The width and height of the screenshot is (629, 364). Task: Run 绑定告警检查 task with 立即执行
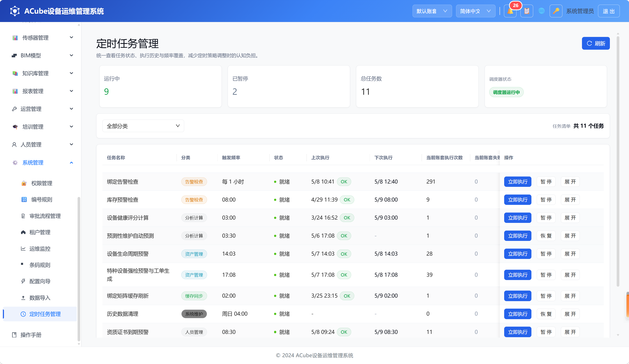(x=517, y=182)
